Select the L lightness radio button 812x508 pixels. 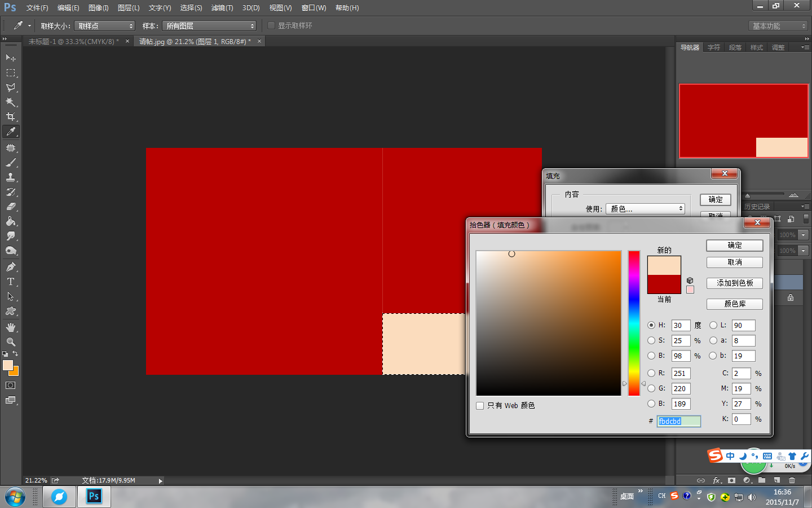[713, 325]
